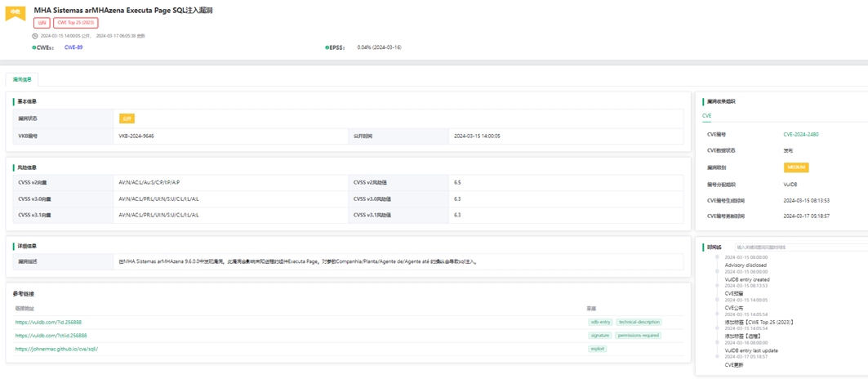
Task: Click the timeline keyword search input
Action: coord(801,247)
